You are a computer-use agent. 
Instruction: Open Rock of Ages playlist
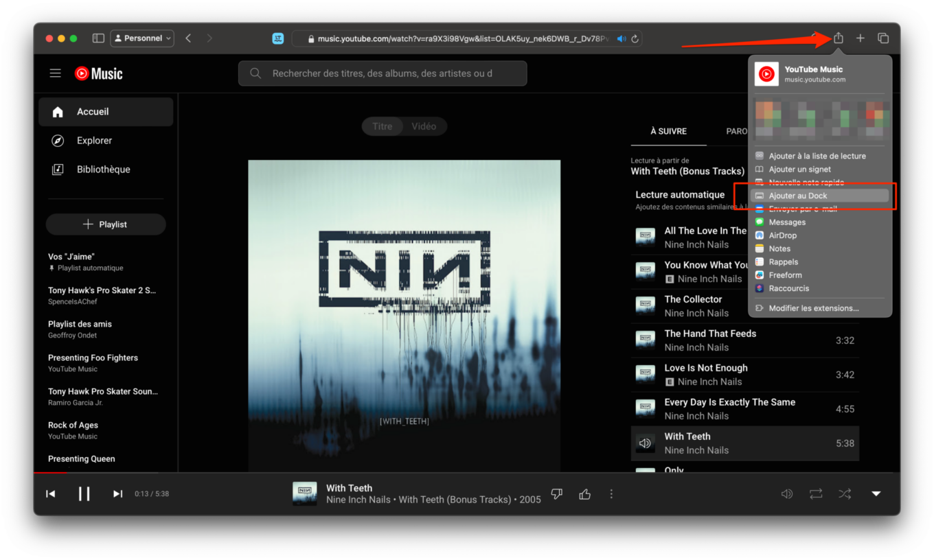point(106,430)
